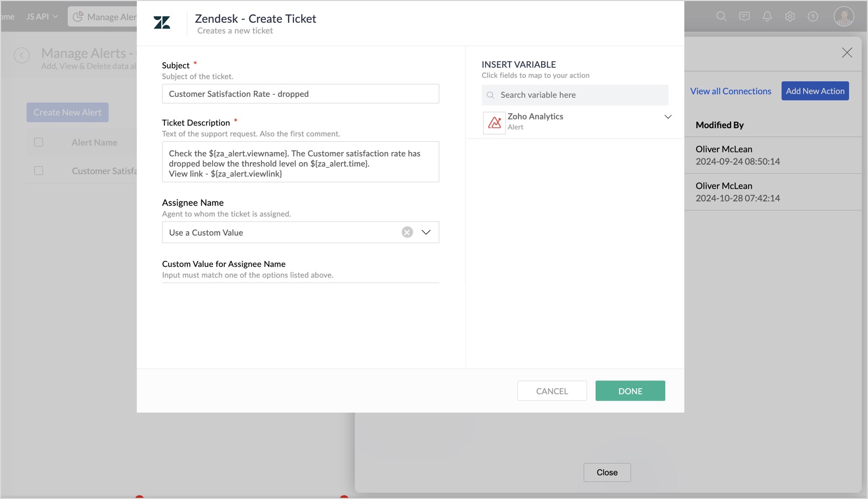
Task: Click the Subject input field
Action: (300, 94)
